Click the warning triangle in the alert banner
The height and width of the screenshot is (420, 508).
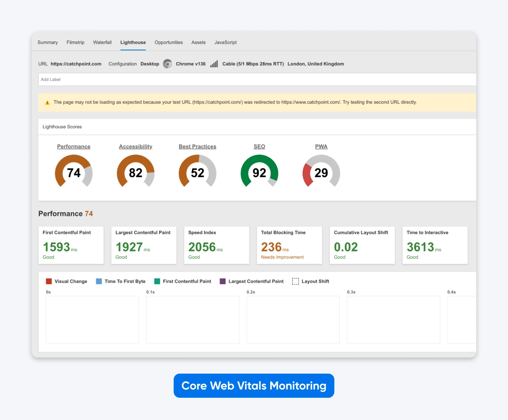pos(47,102)
